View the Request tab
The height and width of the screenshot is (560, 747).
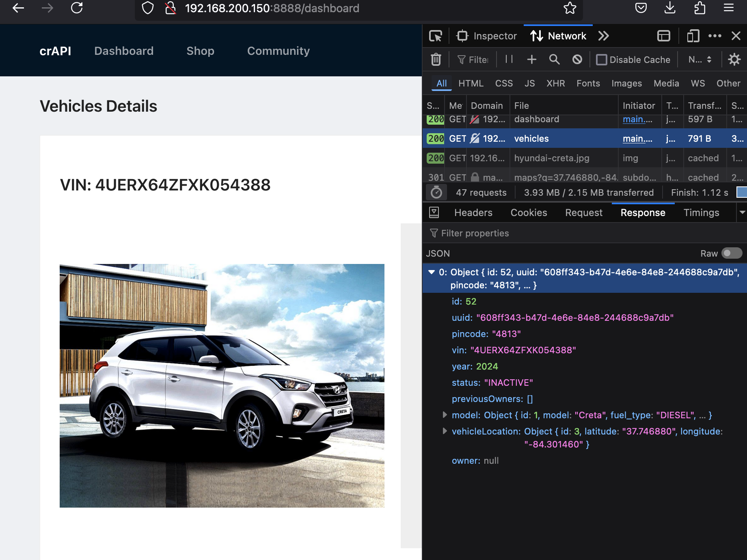click(584, 213)
